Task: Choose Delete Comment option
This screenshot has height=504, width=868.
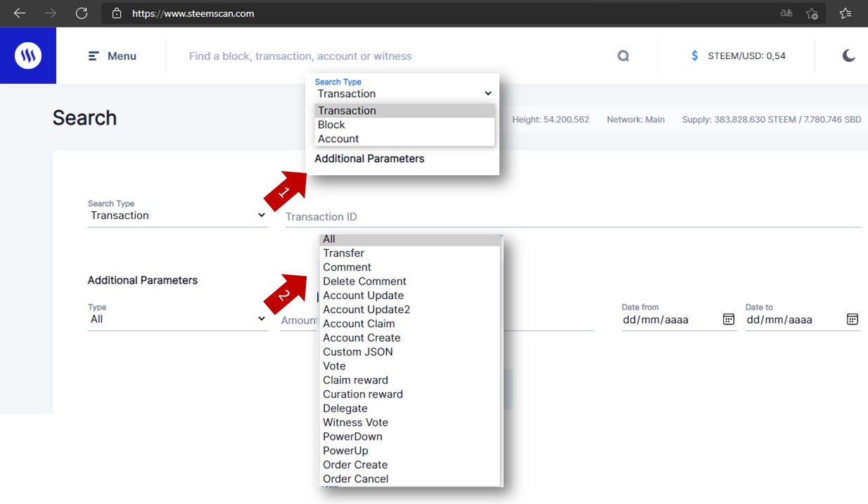Action: [x=410, y=282]
